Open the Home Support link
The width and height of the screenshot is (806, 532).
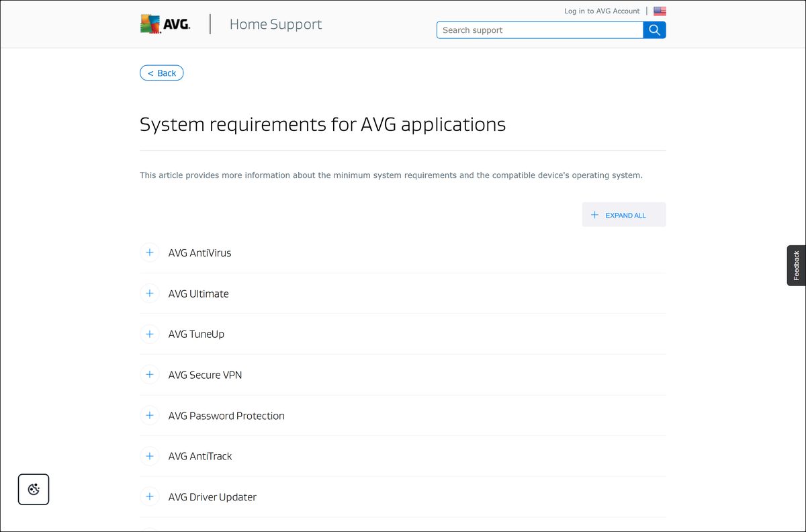click(275, 24)
